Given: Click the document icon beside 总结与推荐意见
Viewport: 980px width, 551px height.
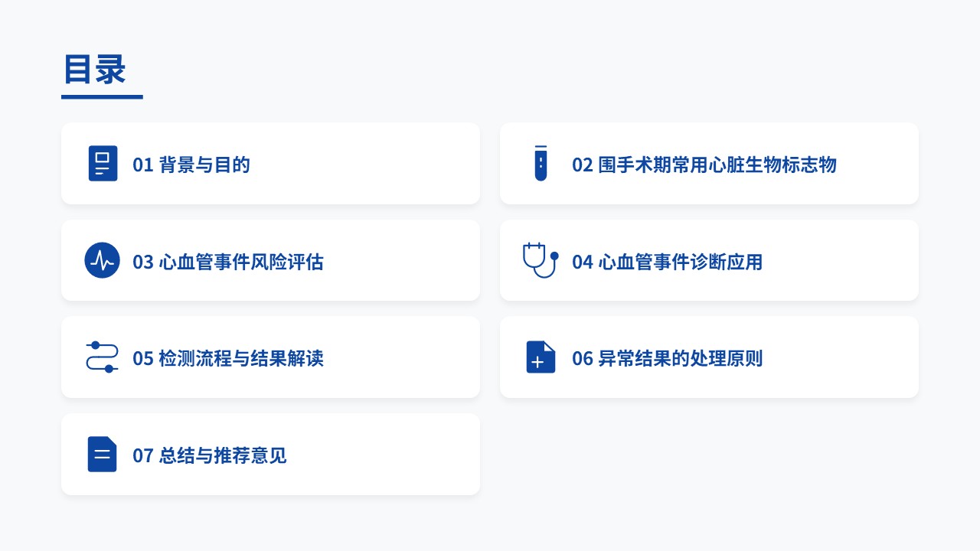Looking at the screenshot, I should coord(103,455).
